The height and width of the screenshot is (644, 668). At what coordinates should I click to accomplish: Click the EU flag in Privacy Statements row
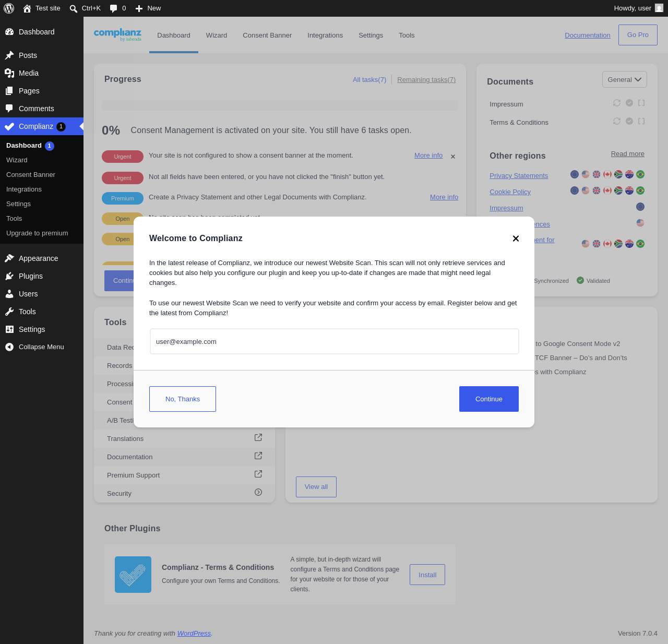click(575, 174)
